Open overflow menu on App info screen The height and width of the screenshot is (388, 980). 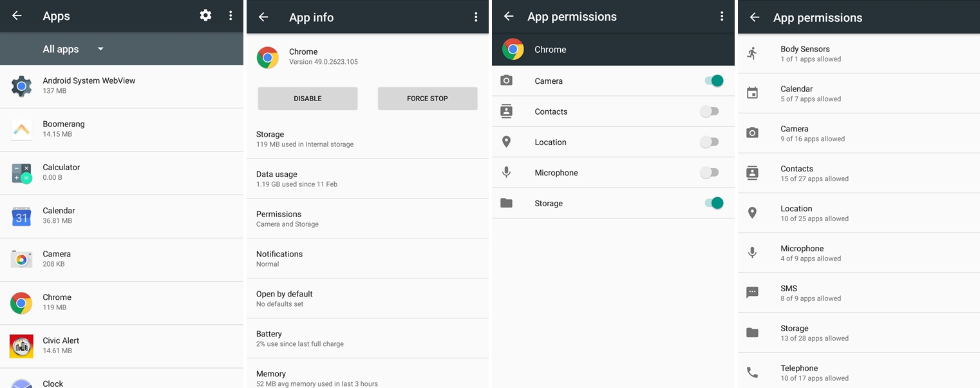click(x=476, y=17)
